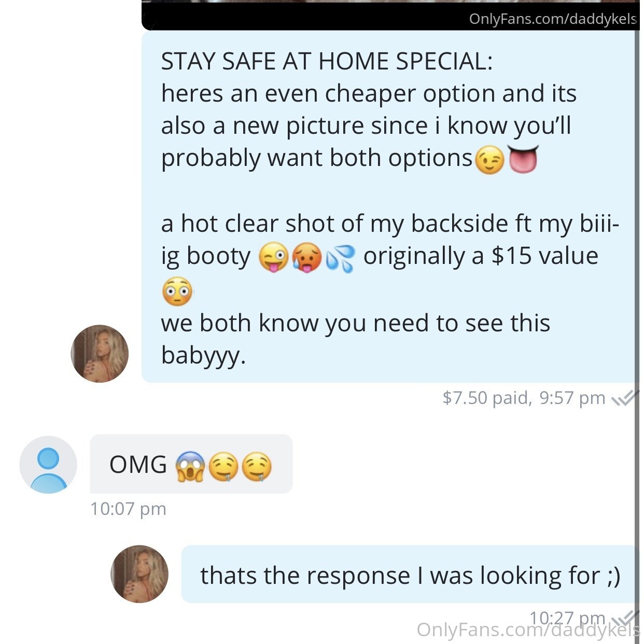
Task: Click the default blue user avatar icon
Action: (x=48, y=465)
